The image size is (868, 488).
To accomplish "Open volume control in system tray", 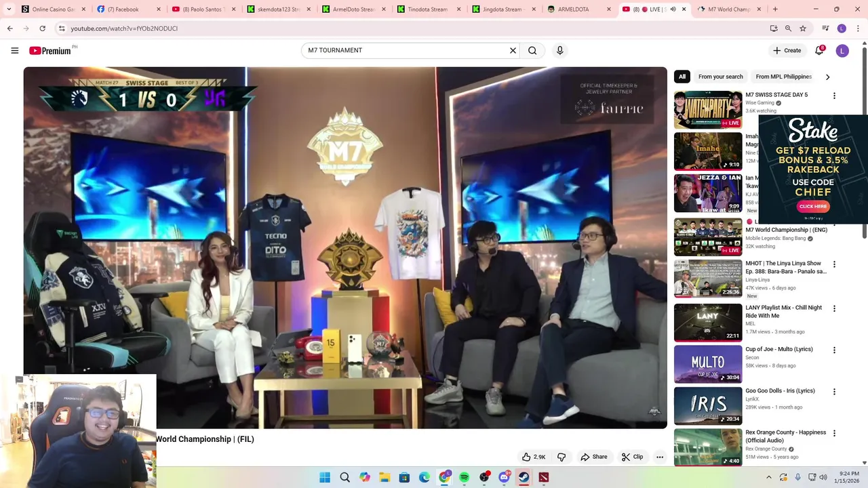I will click(823, 477).
